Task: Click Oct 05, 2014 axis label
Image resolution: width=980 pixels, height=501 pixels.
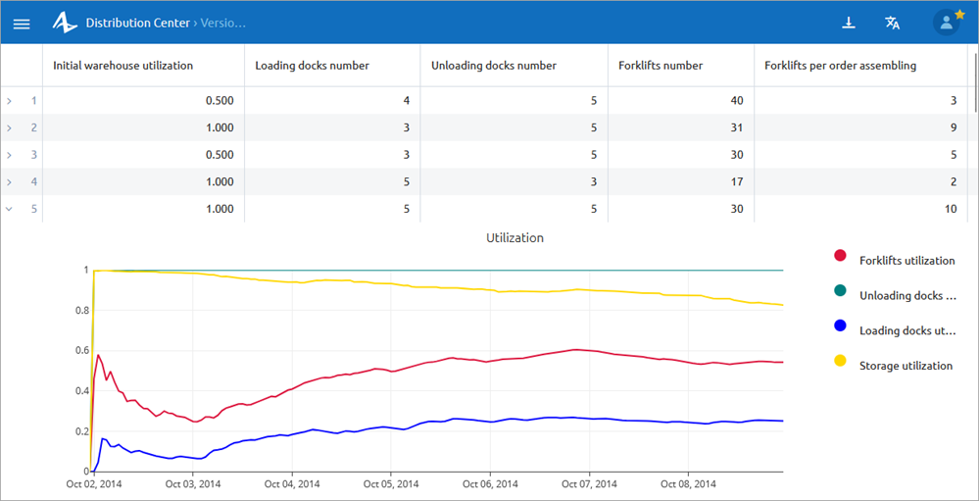Action: (x=391, y=483)
